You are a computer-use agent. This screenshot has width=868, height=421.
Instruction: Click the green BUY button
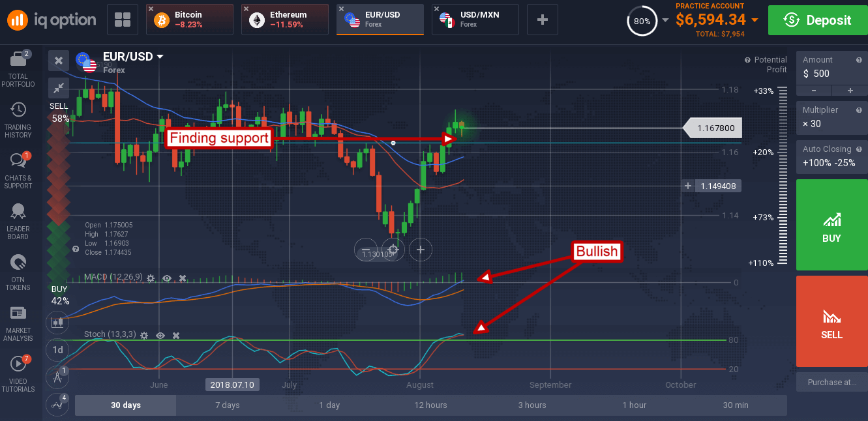click(x=831, y=225)
